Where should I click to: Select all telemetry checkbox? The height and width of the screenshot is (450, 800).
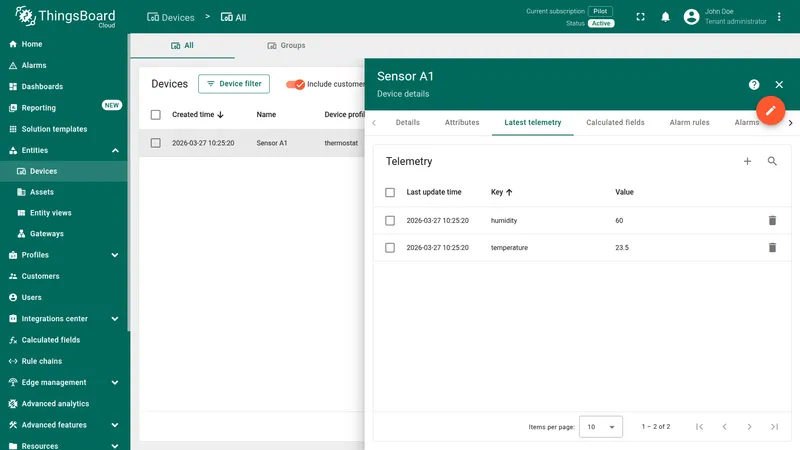click(390, 192)
